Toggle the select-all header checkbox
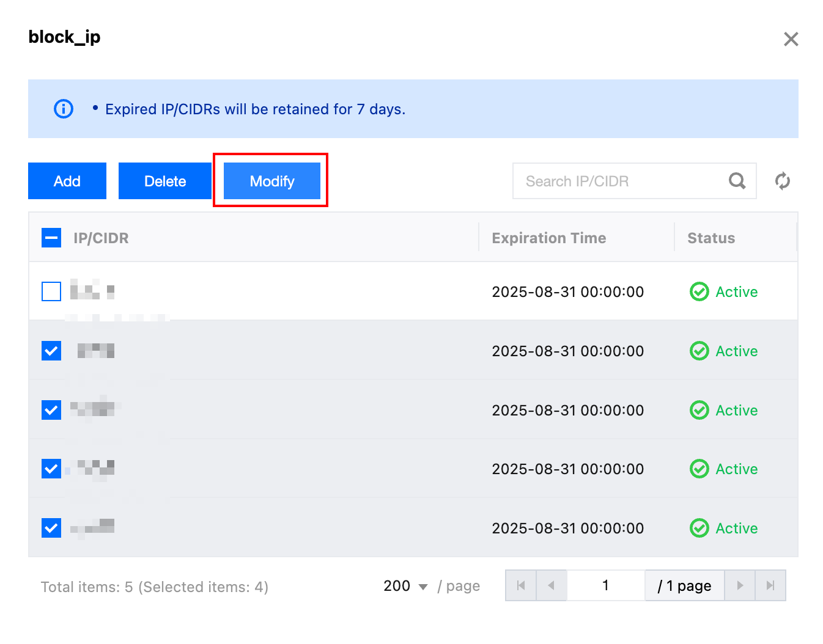This screenshot has height=644, width=823. [51, 238]
